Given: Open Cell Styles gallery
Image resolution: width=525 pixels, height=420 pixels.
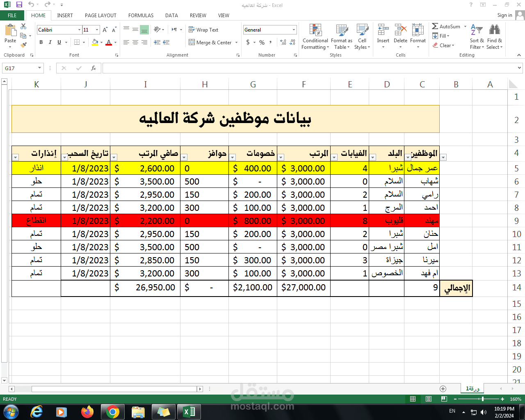Looking at the screenshot, I should point(362,37).
